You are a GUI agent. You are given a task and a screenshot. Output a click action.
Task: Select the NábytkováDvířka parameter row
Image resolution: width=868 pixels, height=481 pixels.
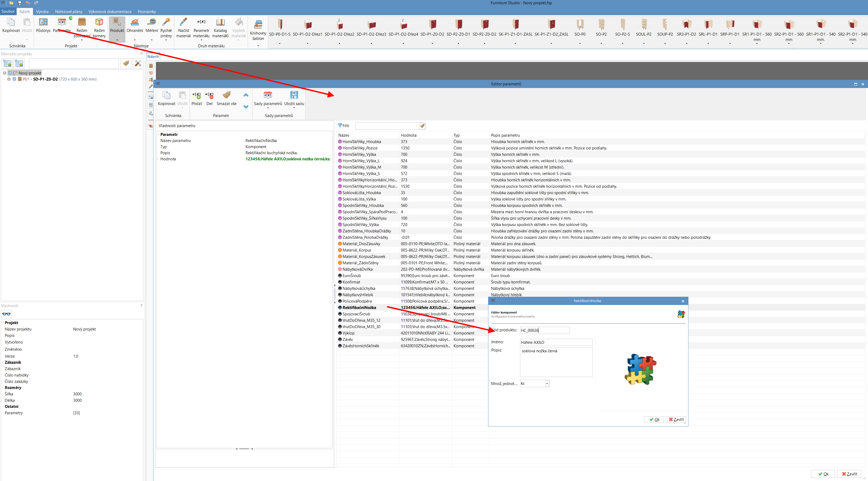(601, 269)
